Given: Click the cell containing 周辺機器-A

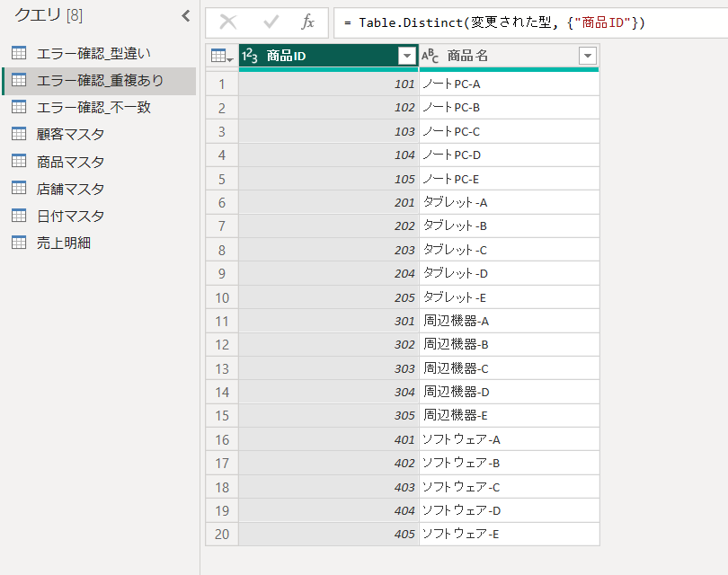Looking at the screenshot, I should 510,321.
